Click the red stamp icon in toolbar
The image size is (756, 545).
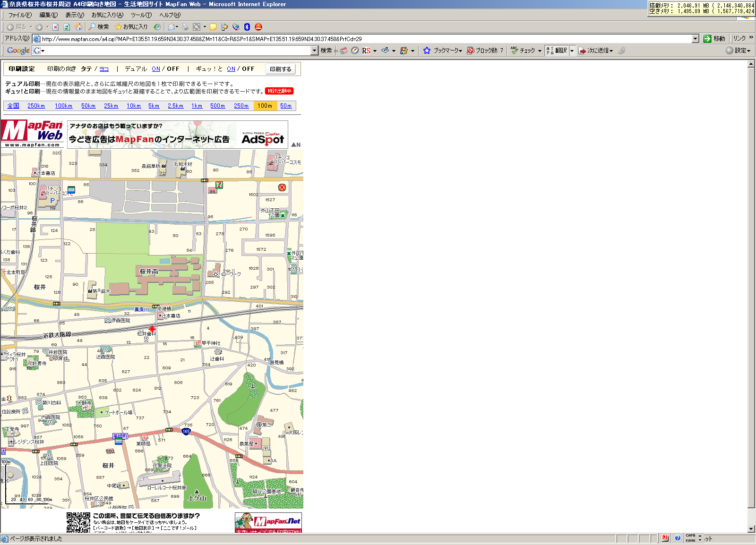pyautogui.click(x=258, y=27)
